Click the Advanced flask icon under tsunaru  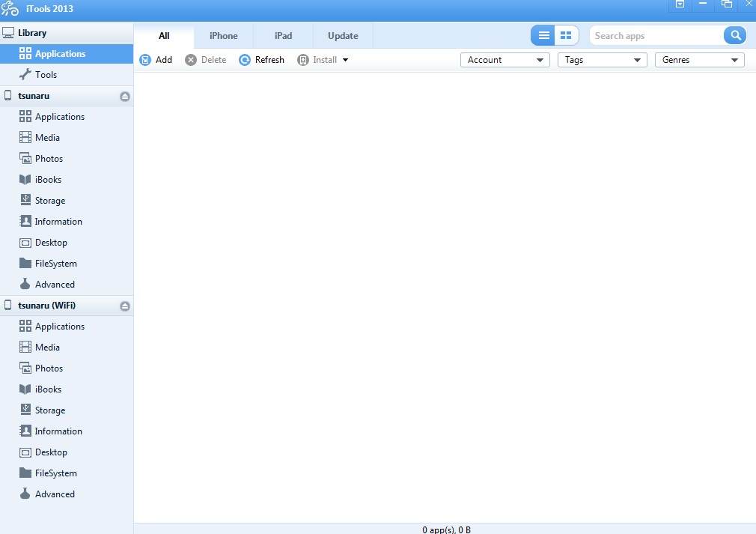[25, 284]
